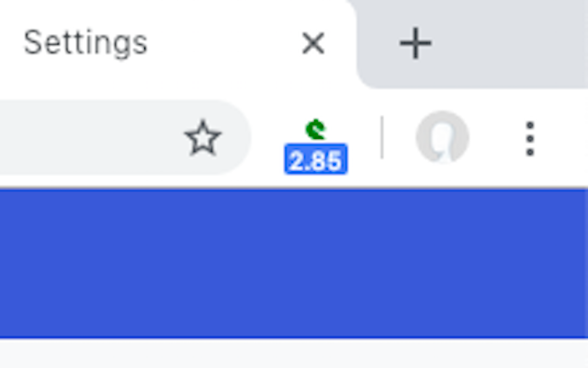Bookmark this page with the star icon
The width and height of the screenshot is (588, 368).
203,138
